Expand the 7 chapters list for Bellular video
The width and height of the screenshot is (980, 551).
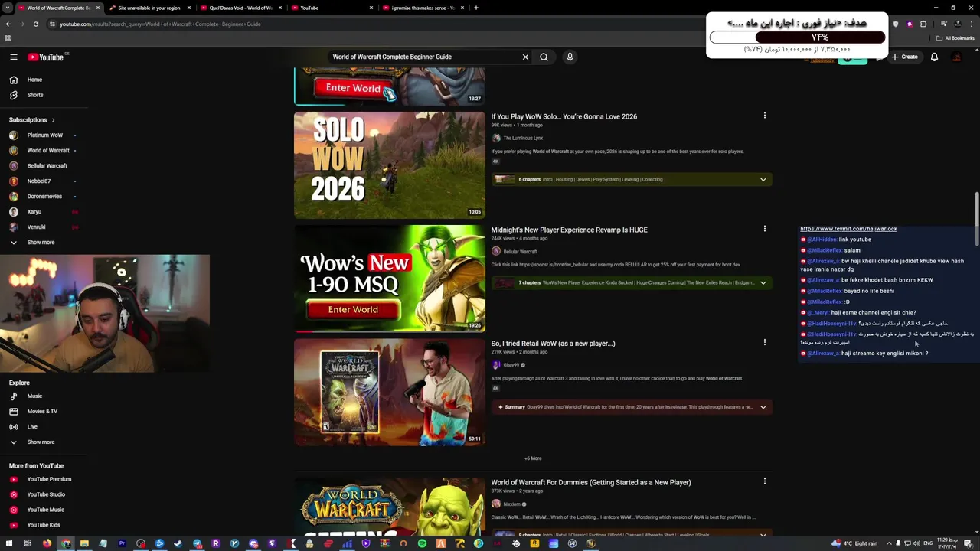coord(763,282)
